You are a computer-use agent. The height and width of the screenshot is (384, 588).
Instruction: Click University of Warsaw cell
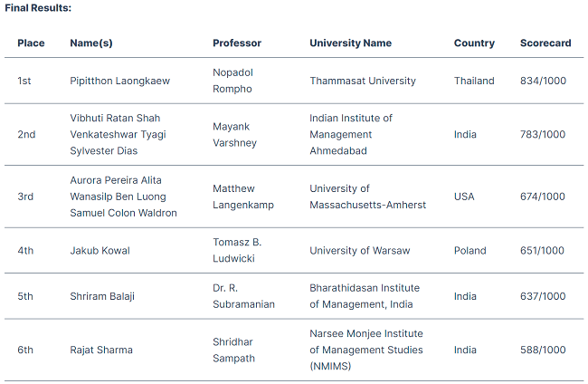[359, 251]
